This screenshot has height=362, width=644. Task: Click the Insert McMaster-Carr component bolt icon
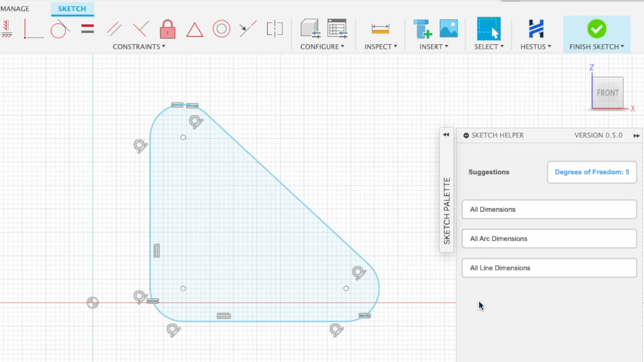[x=423, y=29]
